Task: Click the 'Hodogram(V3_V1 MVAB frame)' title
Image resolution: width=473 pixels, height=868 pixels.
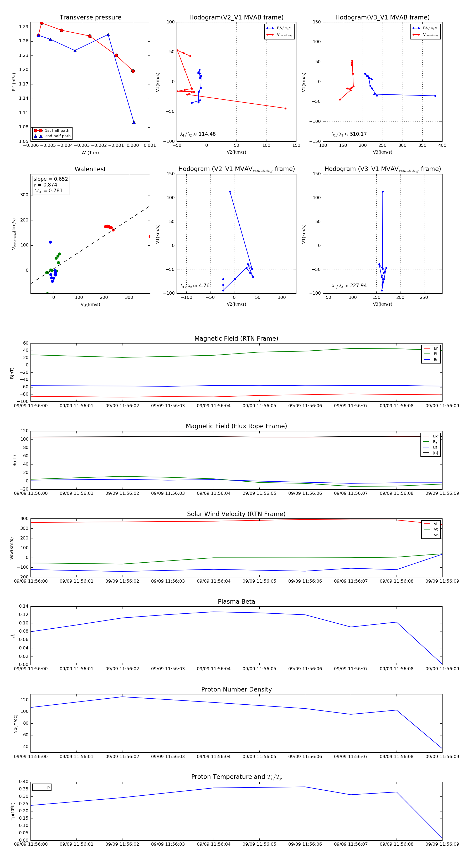Action: [382, 18]
